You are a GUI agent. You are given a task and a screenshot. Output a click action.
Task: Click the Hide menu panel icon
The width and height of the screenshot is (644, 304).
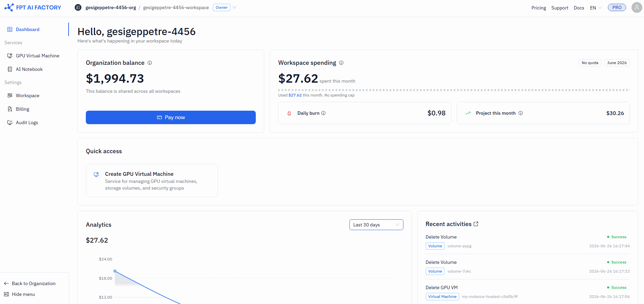coord(6,294)
